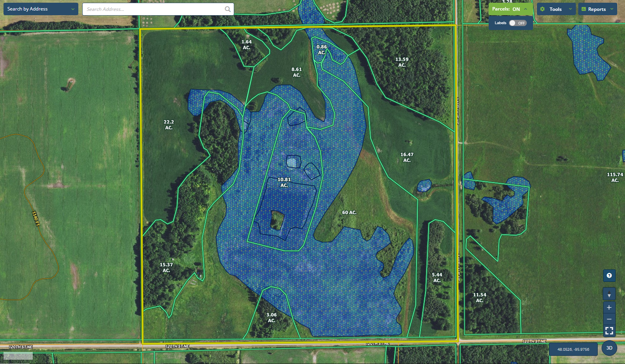Click the 10.81 AC. wetland area

pos(284,183)
